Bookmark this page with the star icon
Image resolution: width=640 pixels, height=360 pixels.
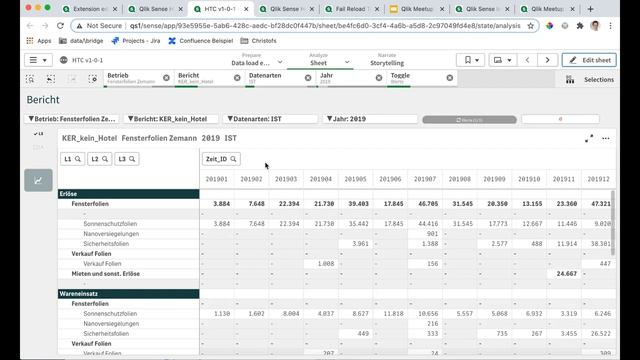pos(530,26)
